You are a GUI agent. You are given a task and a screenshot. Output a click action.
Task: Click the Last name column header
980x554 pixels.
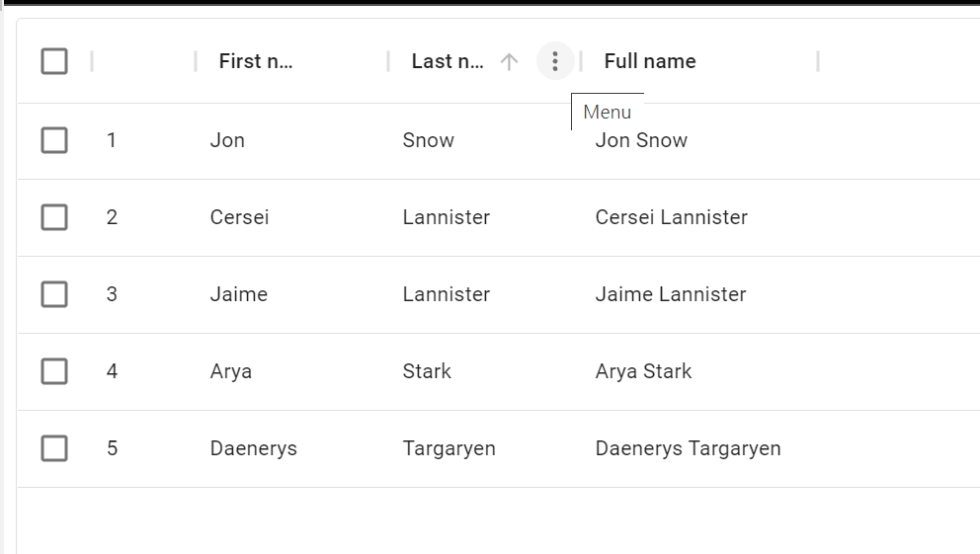[x=448, y=61]
